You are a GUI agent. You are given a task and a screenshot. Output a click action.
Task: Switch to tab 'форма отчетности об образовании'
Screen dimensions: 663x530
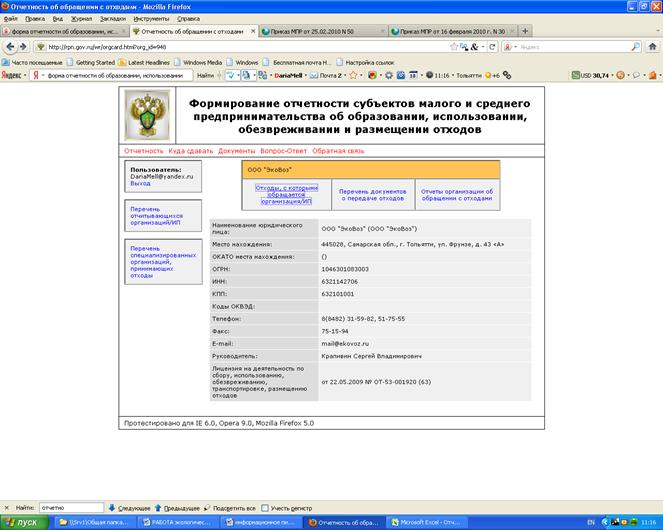coord(65,31)
